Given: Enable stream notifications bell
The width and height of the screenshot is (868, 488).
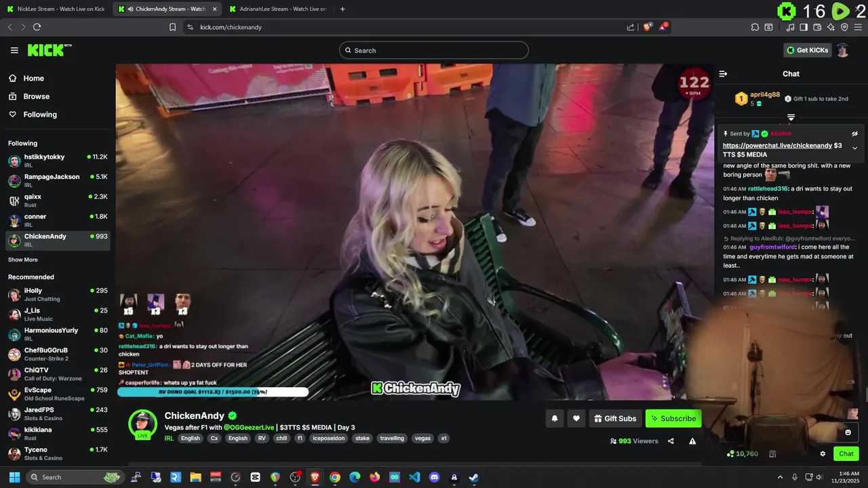Looking at the screenshot, I should 554,418.
